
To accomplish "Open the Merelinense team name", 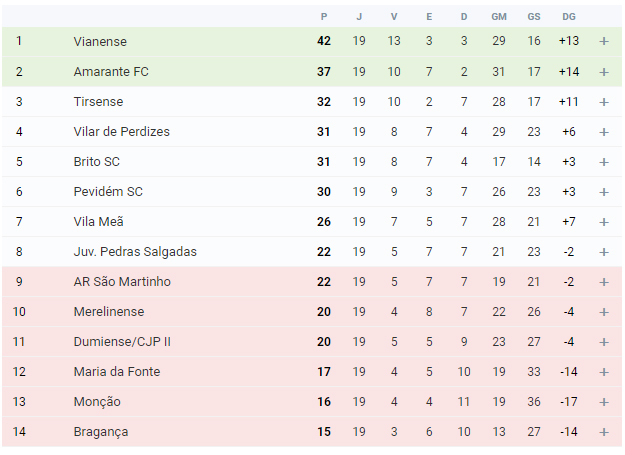I will [x=109, y=312].
